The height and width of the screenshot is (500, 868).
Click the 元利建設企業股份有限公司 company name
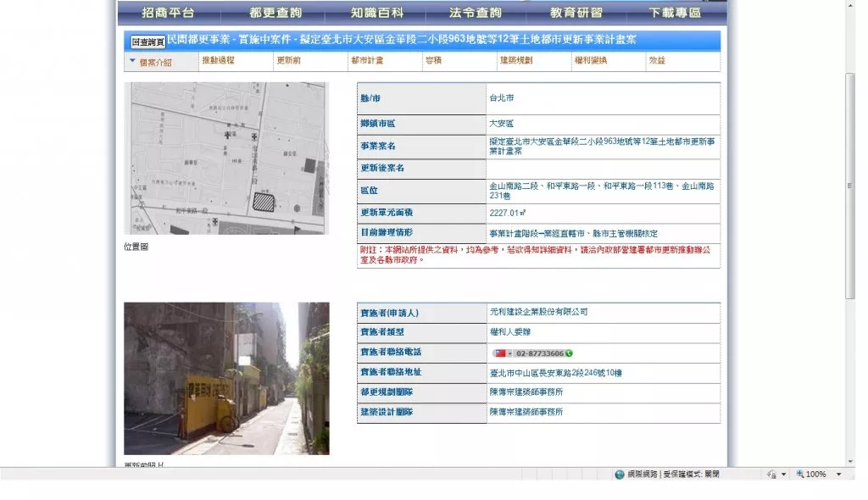click(538, 313)
